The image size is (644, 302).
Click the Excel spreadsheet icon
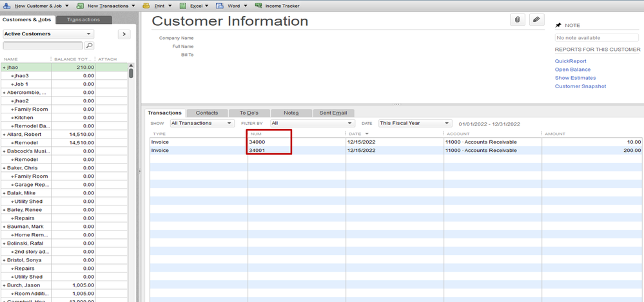(183, 6)
